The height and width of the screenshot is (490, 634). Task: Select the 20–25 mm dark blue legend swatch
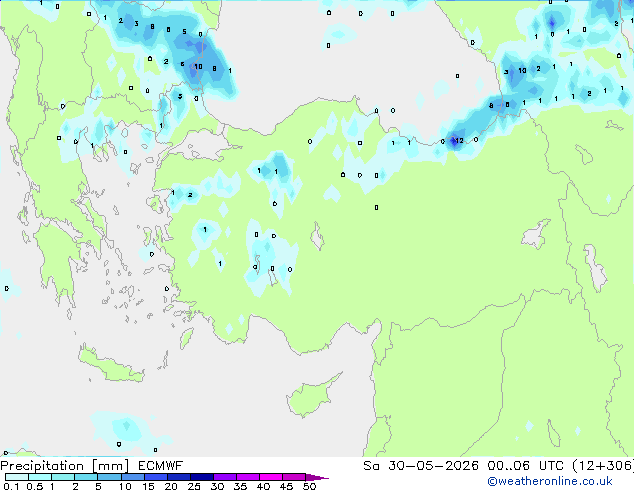tap(178, 477)
